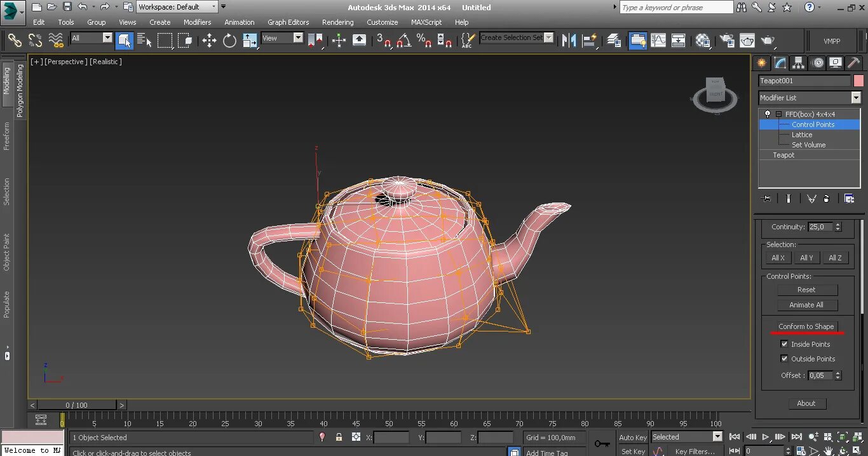
Task: Open the Rendering menu
Action: pos(337,22)
